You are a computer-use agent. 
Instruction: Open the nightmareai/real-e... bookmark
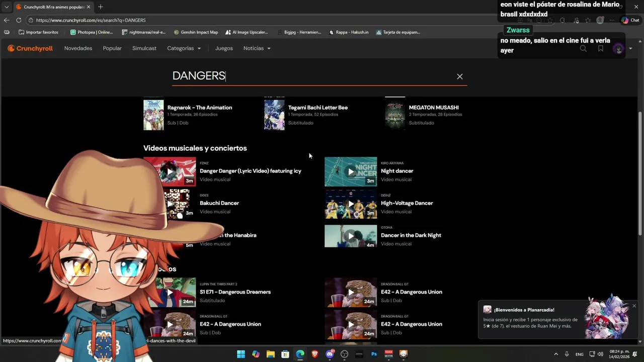point(144,32)
